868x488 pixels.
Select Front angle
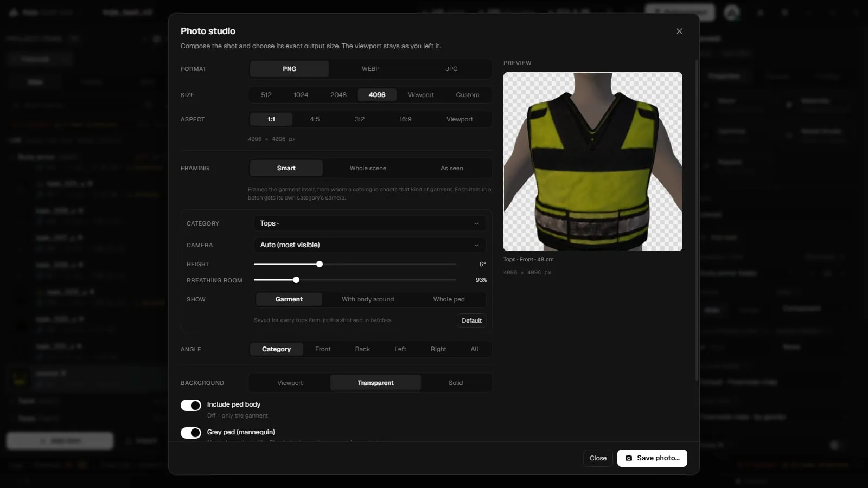tap(323, 349)
